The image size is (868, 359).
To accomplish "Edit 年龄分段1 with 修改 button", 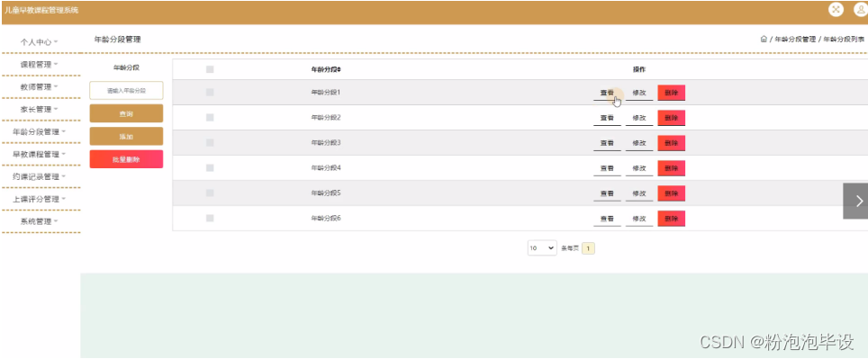I will point(639,93).
